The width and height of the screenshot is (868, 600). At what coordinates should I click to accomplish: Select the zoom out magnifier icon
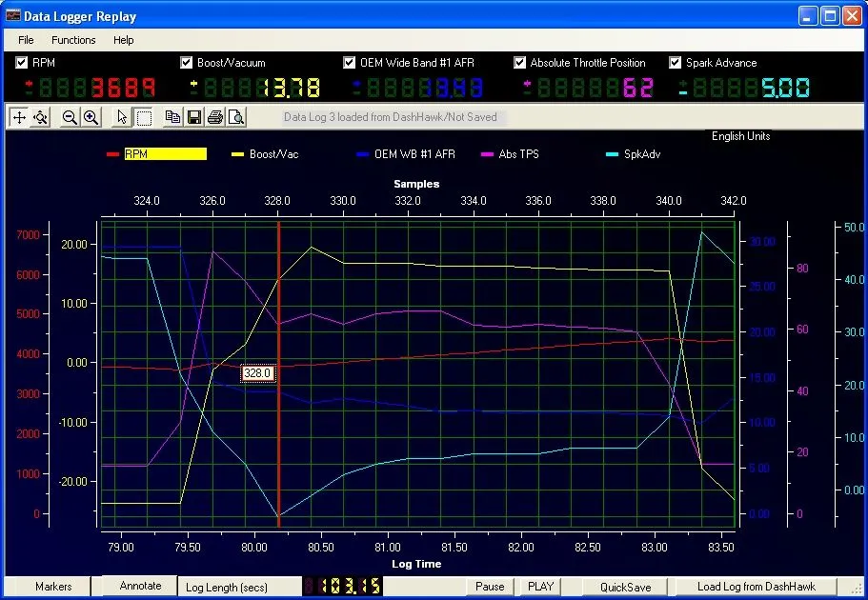coord(68,117)
